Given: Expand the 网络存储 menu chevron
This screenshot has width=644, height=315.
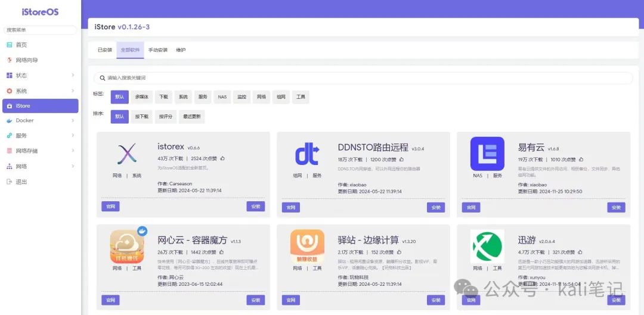Looking at the screenshot, I should [73, 151].
